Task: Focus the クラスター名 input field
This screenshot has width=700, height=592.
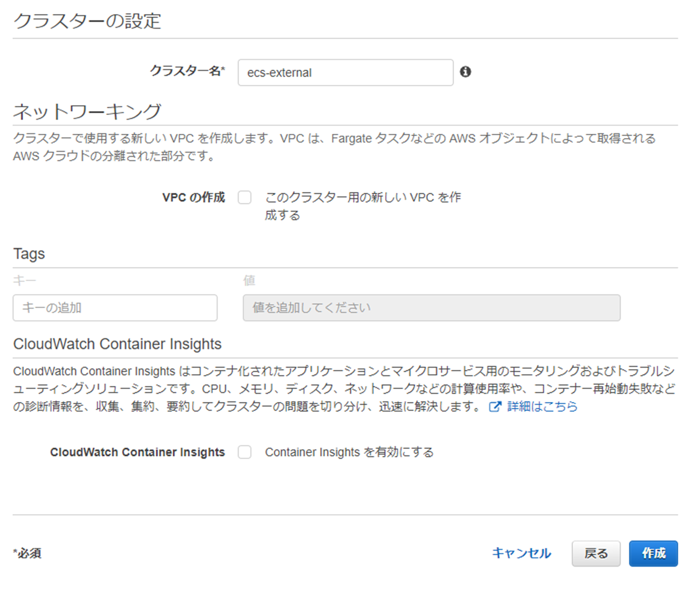Action: click(x=345, y=72)
